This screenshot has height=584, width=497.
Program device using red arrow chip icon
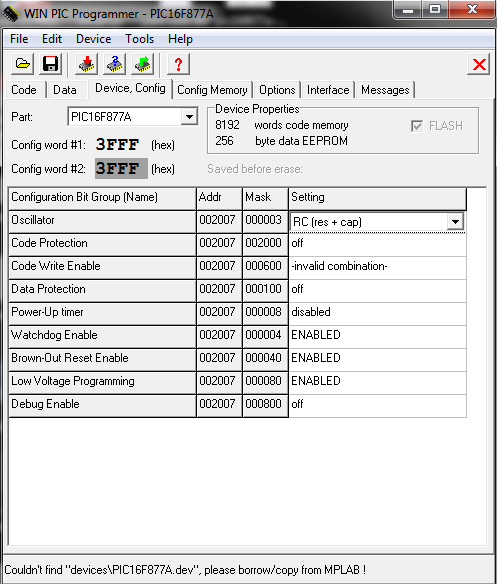[x=86, y=64]
